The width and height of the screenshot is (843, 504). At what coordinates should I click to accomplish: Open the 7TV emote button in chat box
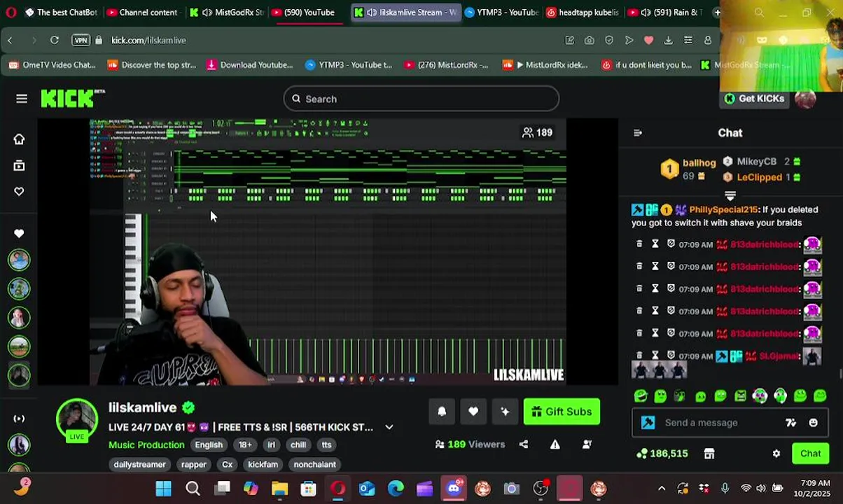pos(790,423)
